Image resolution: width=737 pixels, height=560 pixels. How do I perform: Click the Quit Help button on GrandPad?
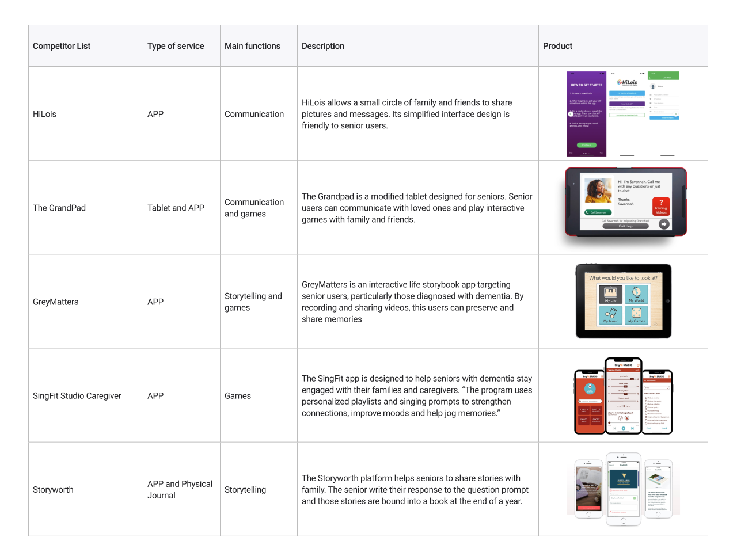625,226
